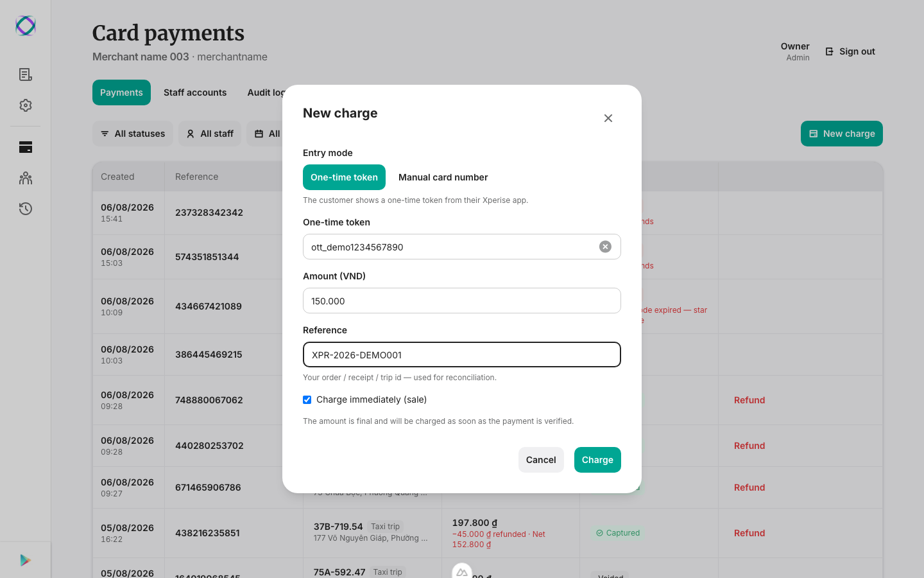Select the card payments icon in the sidebar
The height and width of the screenshot is (578, 924).
[x=26, y=147]
